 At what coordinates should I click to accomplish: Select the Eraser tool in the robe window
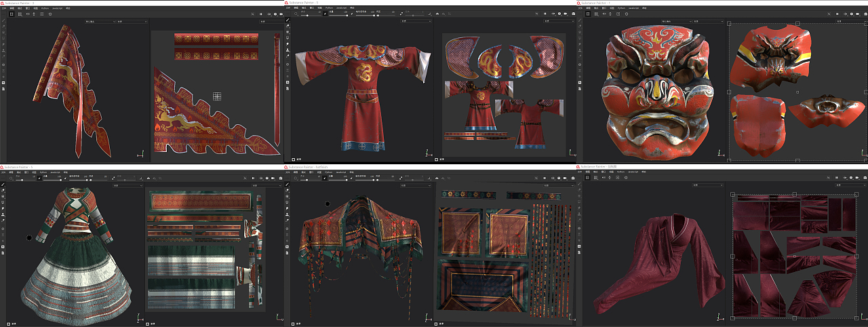point(288,26)
